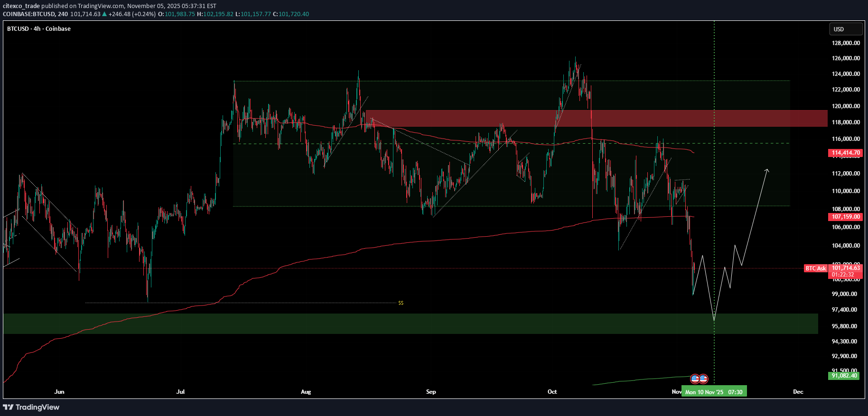Screen dimensions: 868x416
Task: Click the Aug label on time axis
Action: click(306, 392)
